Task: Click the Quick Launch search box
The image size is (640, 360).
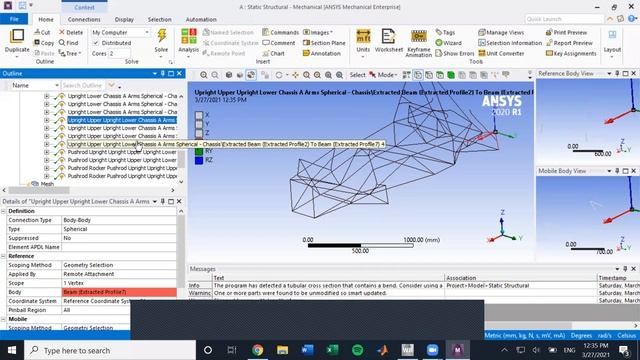Action: point(564,19)
